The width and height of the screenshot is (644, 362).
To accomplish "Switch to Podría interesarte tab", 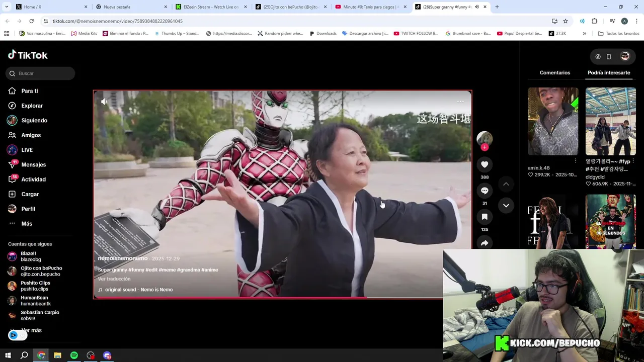I will [x=609, y=73].
